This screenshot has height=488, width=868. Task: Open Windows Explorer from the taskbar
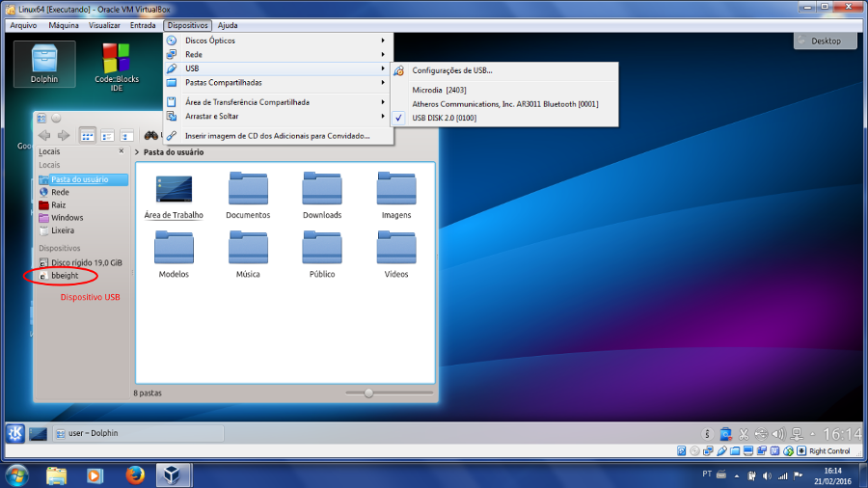(57, 475)
